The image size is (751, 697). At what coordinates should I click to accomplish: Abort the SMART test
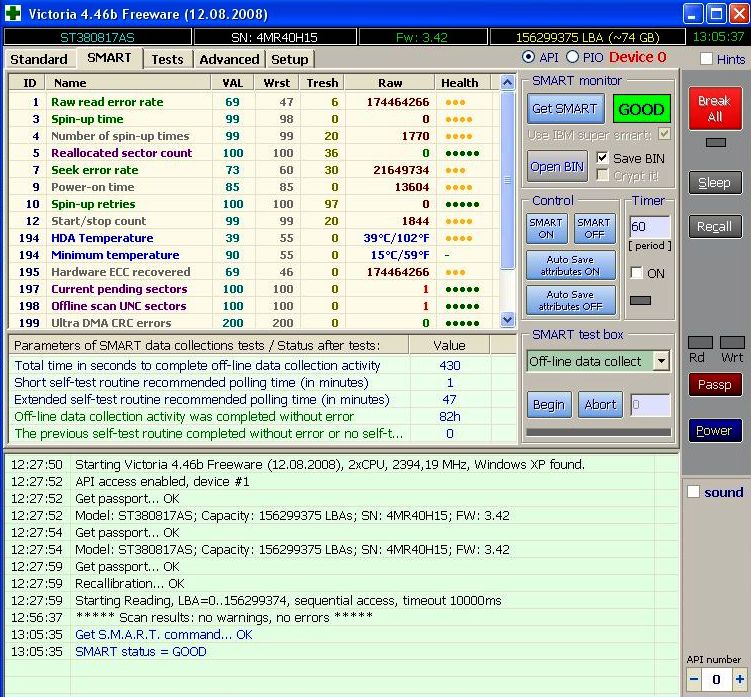point(600,405)
